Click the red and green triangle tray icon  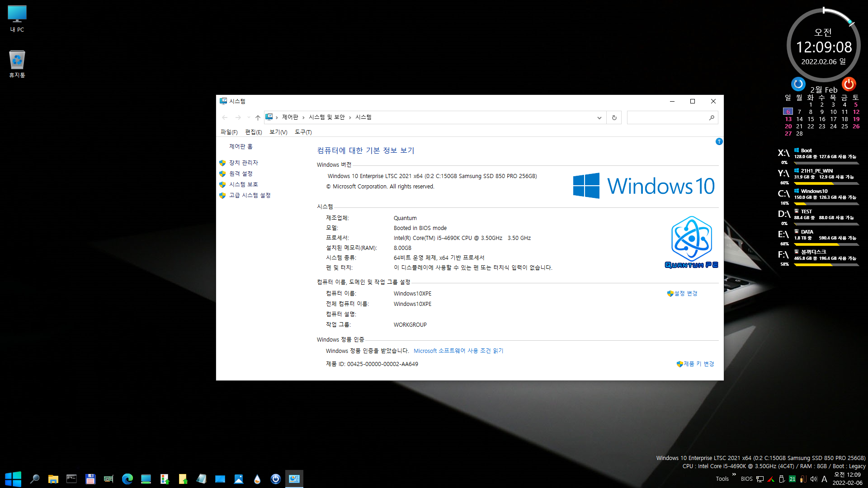(771, 479)
